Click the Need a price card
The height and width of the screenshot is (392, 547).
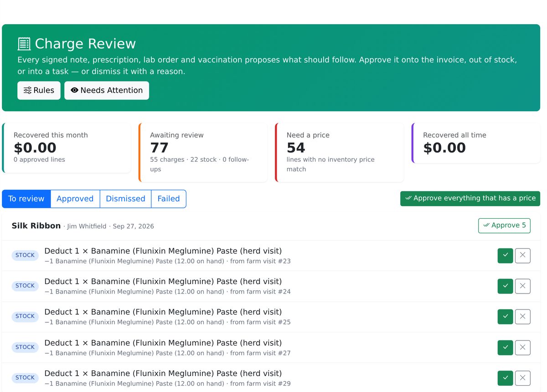340,152
